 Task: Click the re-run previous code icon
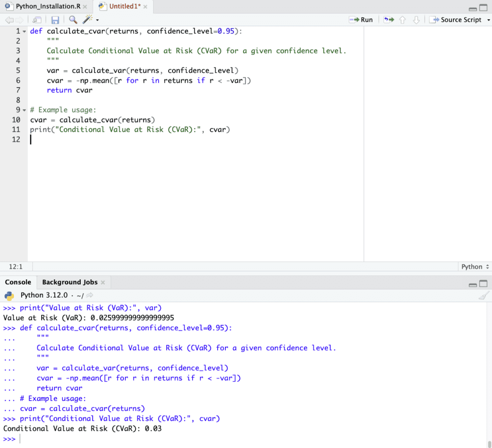[389, 20]
